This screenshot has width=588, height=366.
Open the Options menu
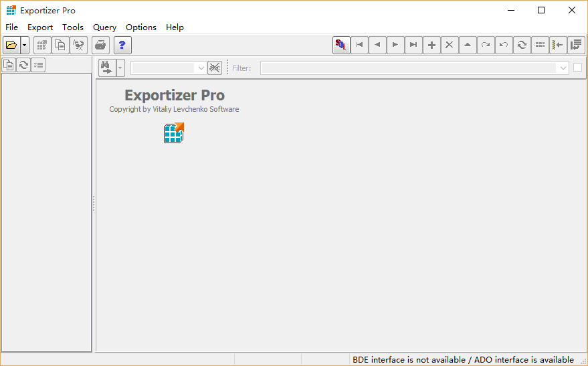(141, 27)
